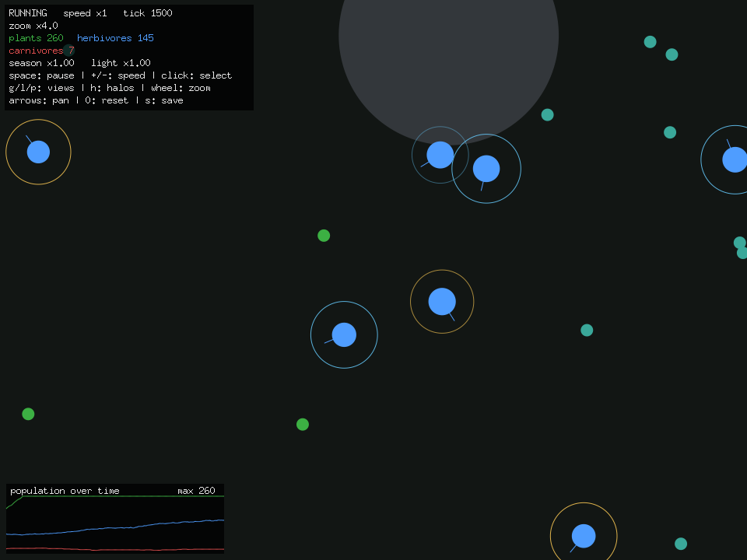747x560 pixels.
Task: Click the 'g/l/p: views' hint
Action: (41, 88)
